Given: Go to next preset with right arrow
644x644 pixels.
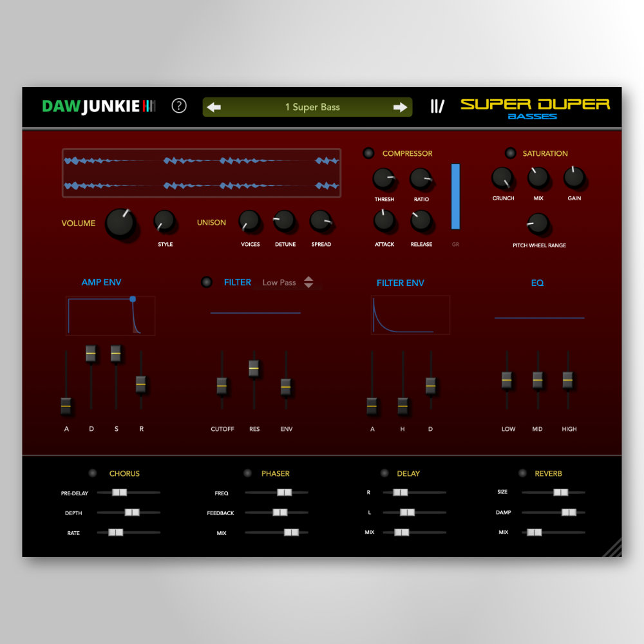Looking at the screenshot, I should [x=400, y=107].
